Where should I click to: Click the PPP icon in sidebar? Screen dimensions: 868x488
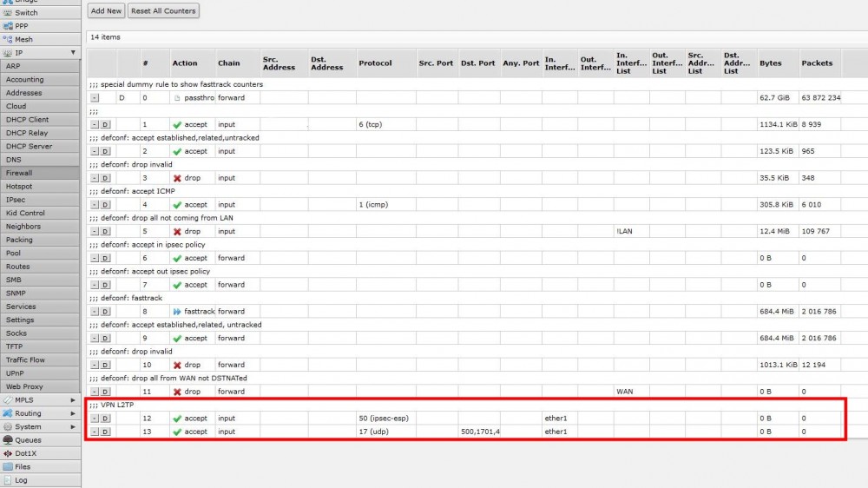[x=8, y=26]
